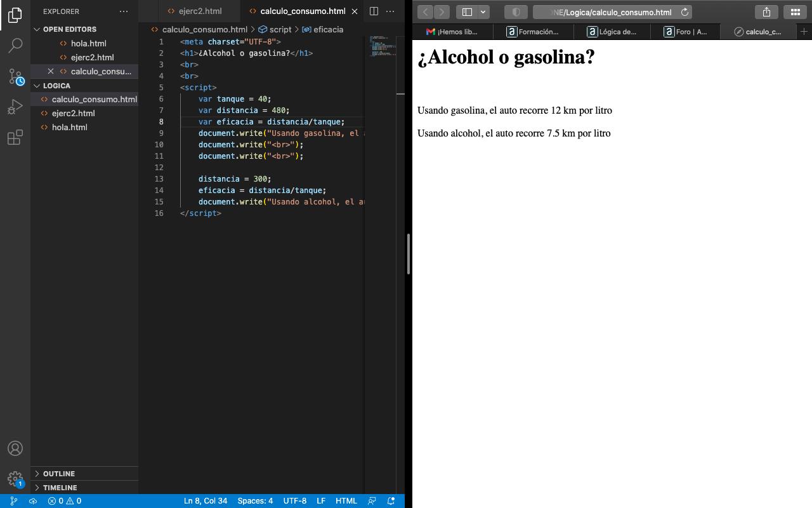
Task: Collapse the Open Editors section
Action: [x=84, y=29]
